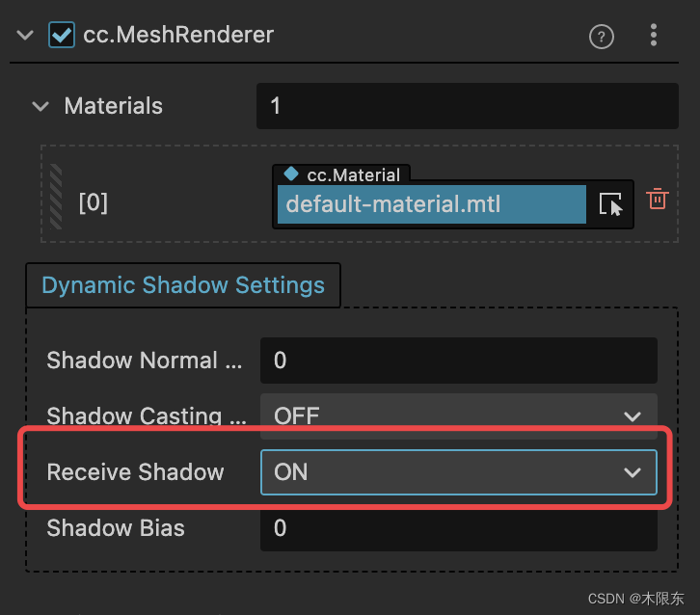This screenshot has width=700, height=615.
Task: Click the Materials count input field
Action: tap(468, 106)
